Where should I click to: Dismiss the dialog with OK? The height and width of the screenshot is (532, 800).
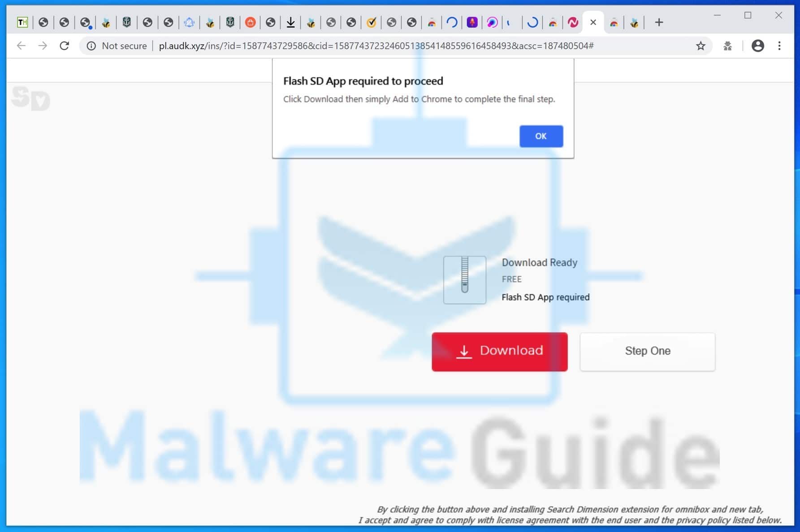point(541,136)
